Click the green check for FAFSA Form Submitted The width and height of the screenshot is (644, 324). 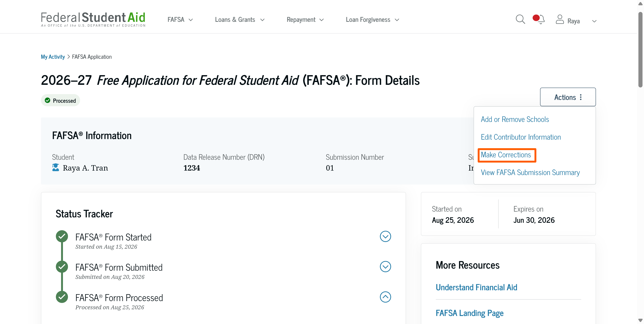tap(62, 266)
